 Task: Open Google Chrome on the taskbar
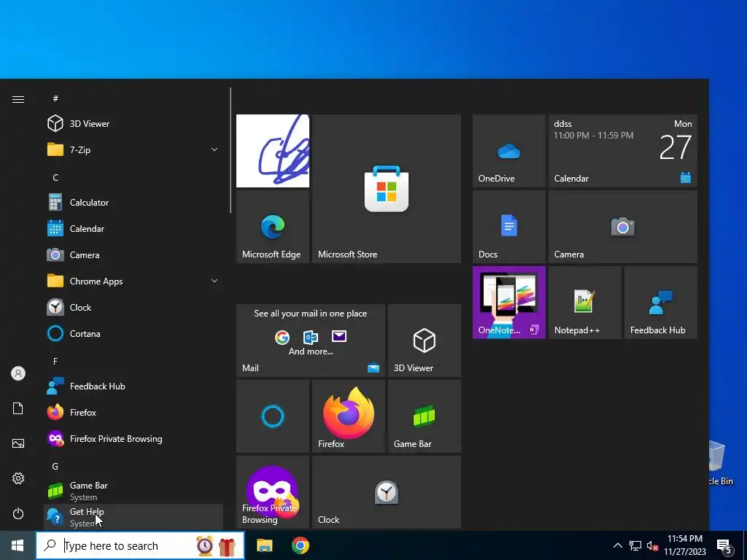pos(300,545)
